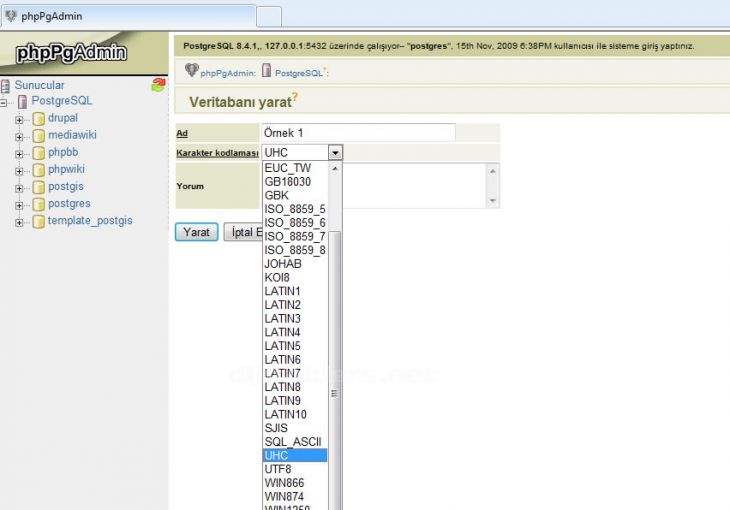Image resolution: width=730 pixels, height=510 pixels.
Task: Click the template_postgis database icon
Action: click(x=39, y=221)
